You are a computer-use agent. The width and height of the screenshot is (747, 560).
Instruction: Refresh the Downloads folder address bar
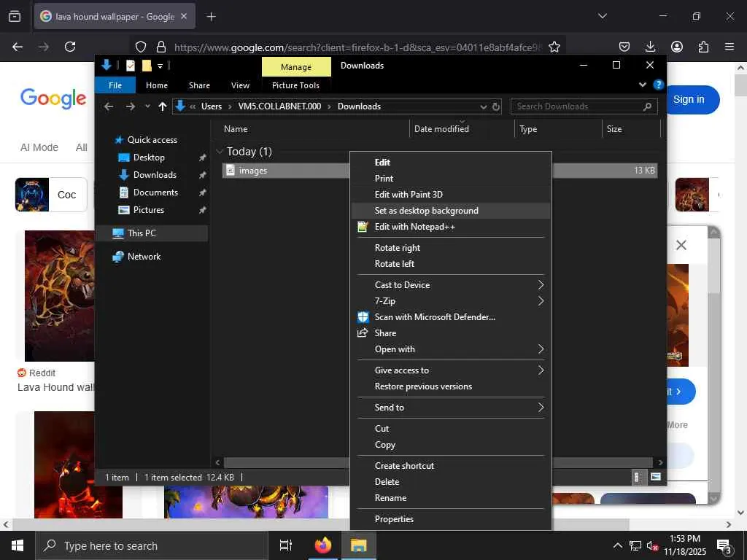pyautogui.click(x=496, y=106)
